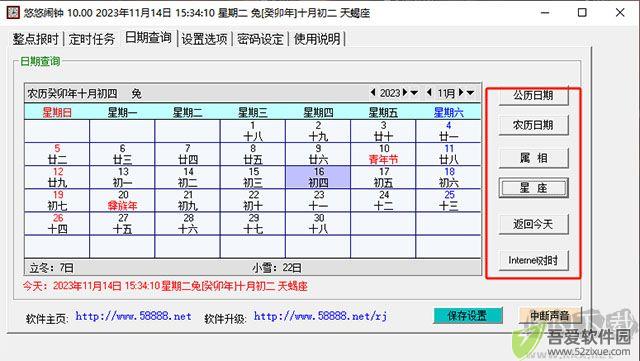Click the 星座 button

coord(533,188)
